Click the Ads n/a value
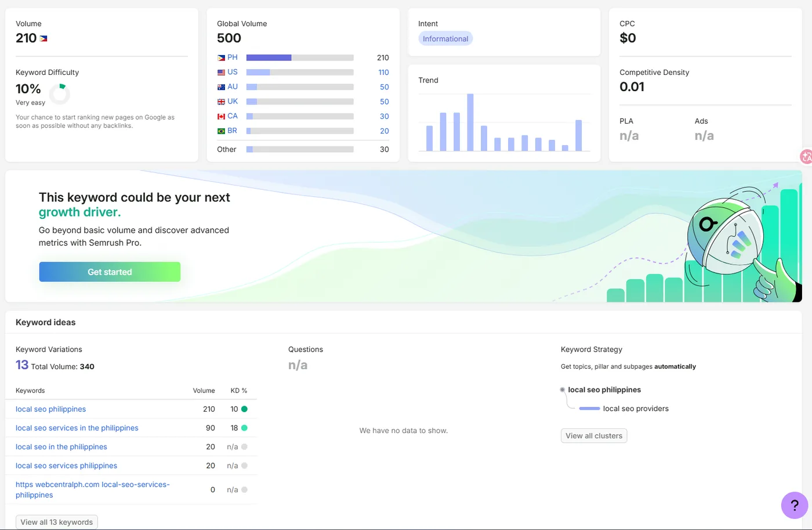Viewport: 812px width, 530px height. 704,136
